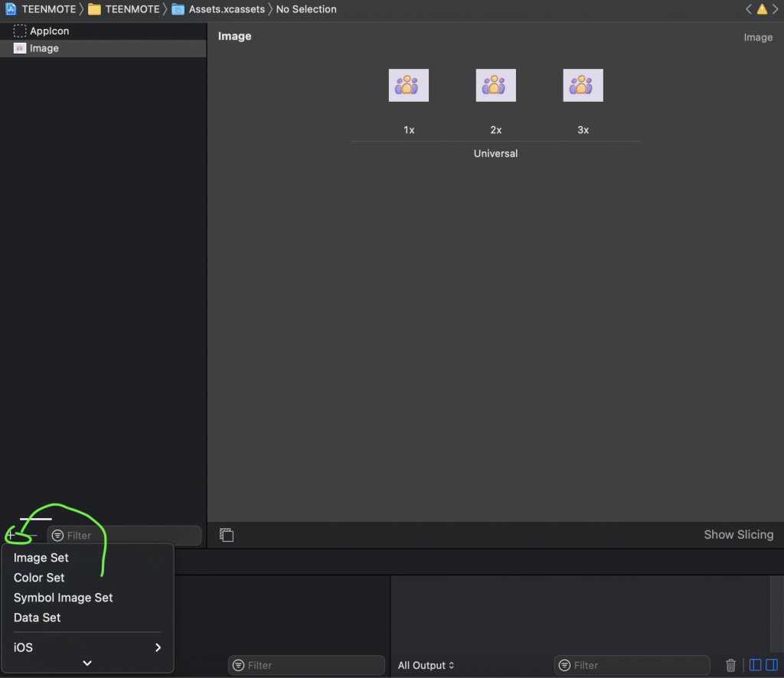Click the Image type label at right
Screen dimensions: 784x678
click(x=757, y=37)
